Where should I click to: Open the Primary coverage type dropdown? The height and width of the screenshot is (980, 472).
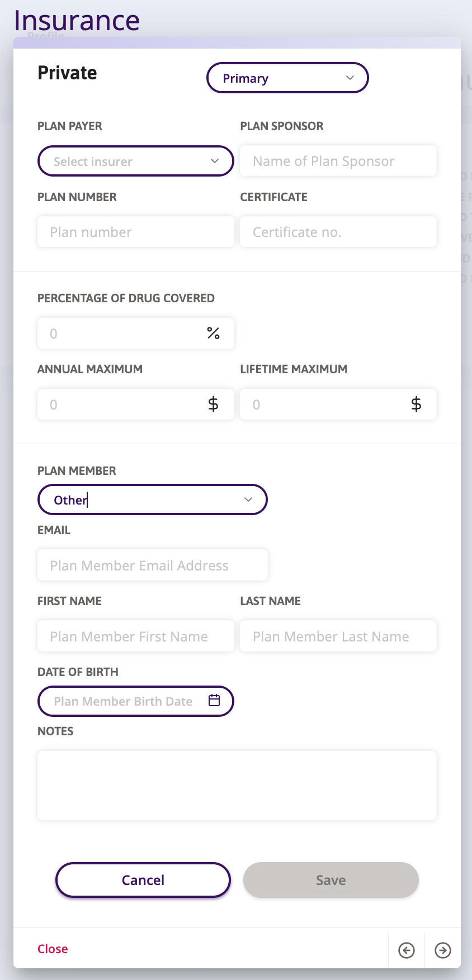tap(287, 78)
